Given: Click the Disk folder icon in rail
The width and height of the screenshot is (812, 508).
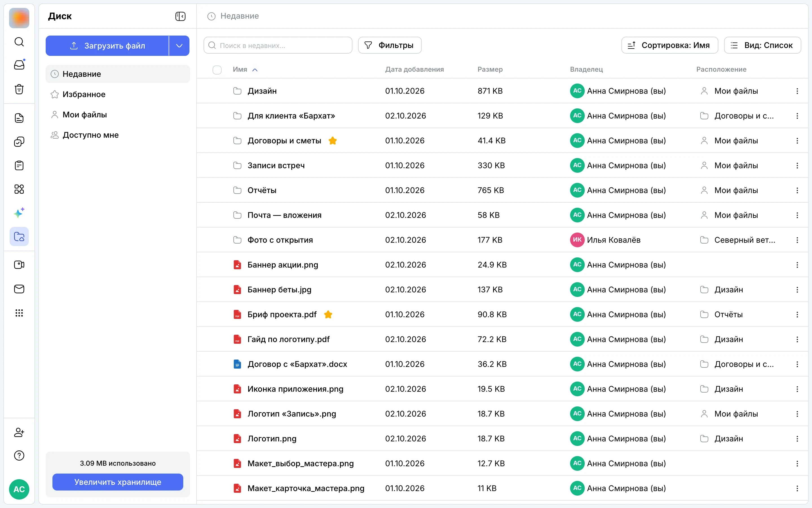Looking at the screenshot, I should tap(19, 237).
